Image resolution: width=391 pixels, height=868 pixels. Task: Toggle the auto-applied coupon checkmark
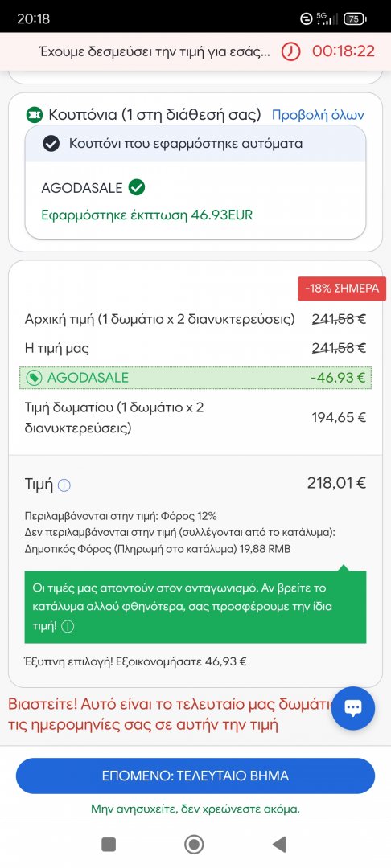pos(51,144)
